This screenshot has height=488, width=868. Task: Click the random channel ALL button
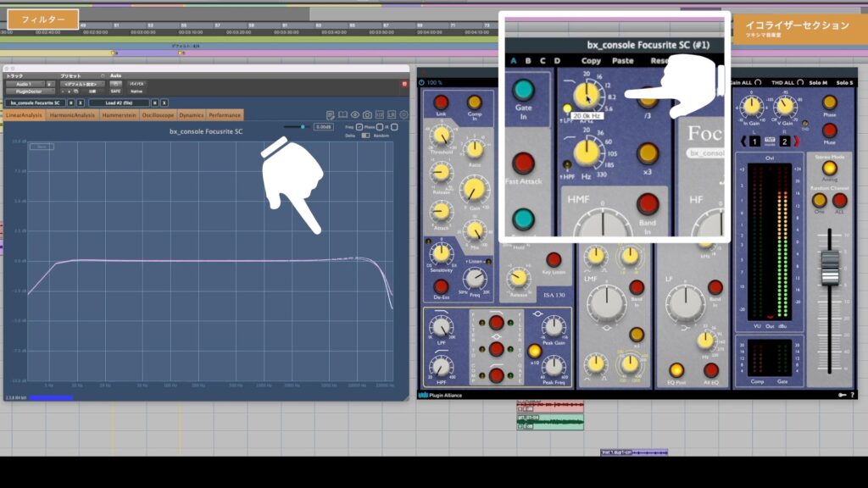coord(840,200)
